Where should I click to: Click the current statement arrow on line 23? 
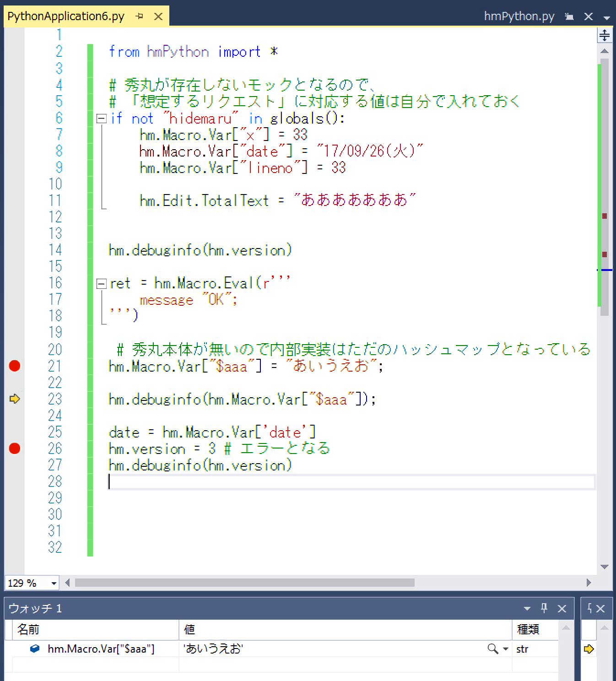click(x=15, y=399)
